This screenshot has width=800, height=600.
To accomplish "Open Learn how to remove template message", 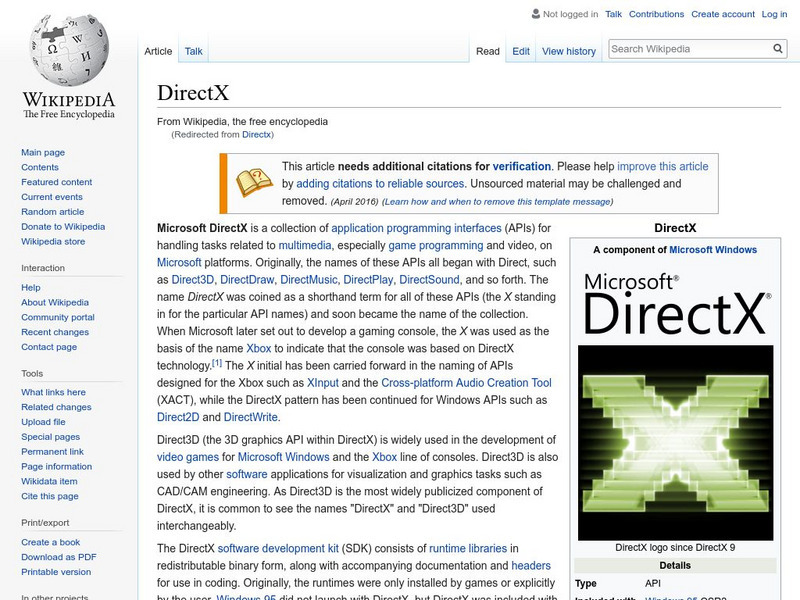I will (497, 202).
